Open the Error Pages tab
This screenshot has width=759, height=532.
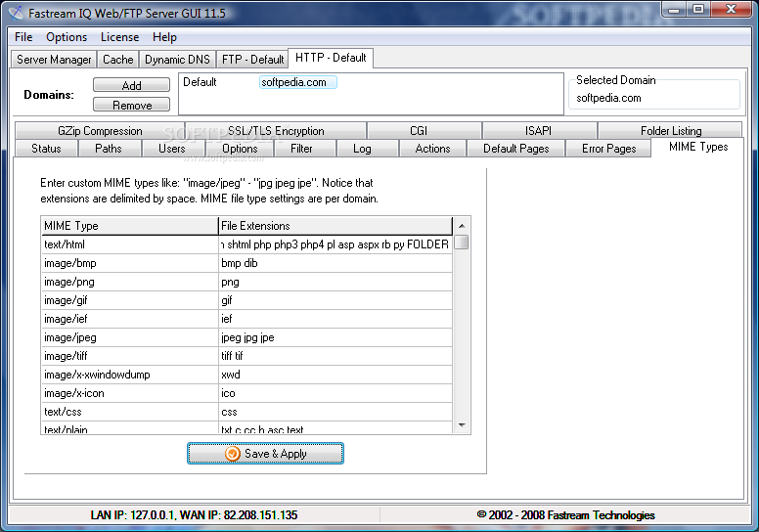pyautogui.click(x=609, y=148)
